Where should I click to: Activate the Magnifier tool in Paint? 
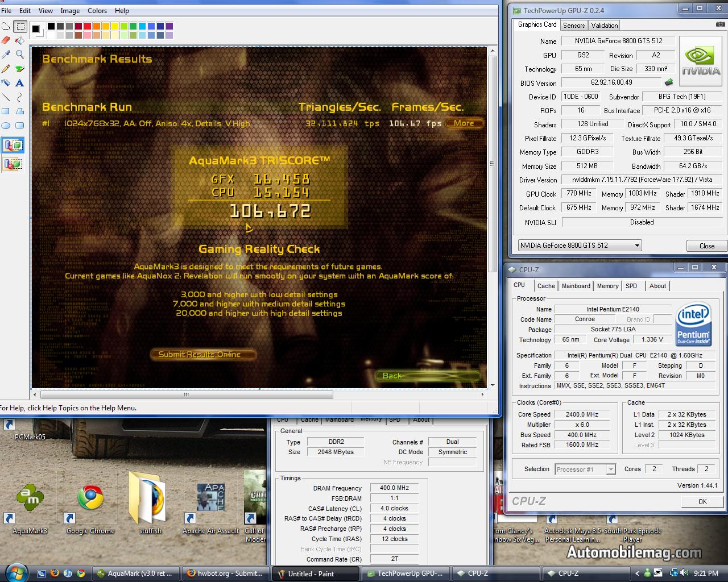click(x=20, y=55)
